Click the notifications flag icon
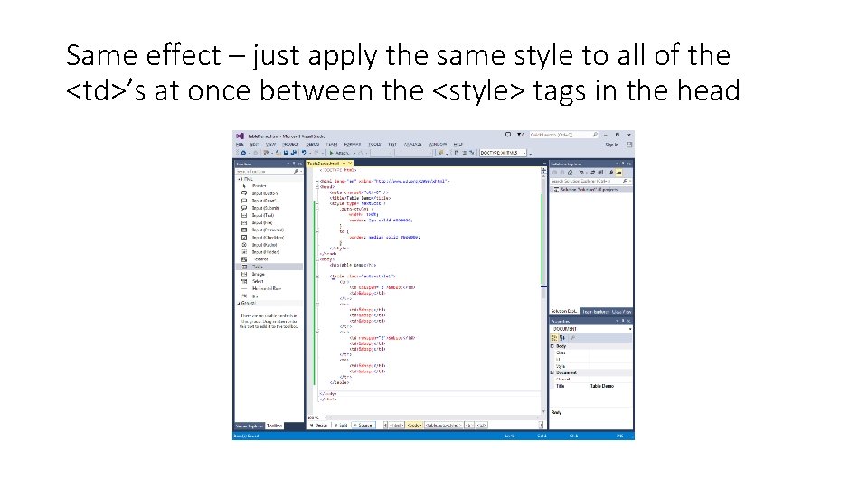 coord(519,135)
